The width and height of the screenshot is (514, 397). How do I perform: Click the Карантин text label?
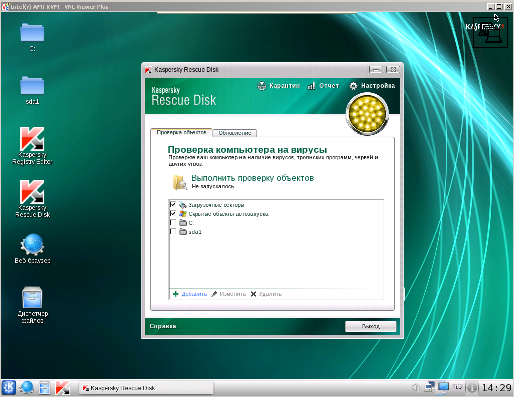[285, 86]
